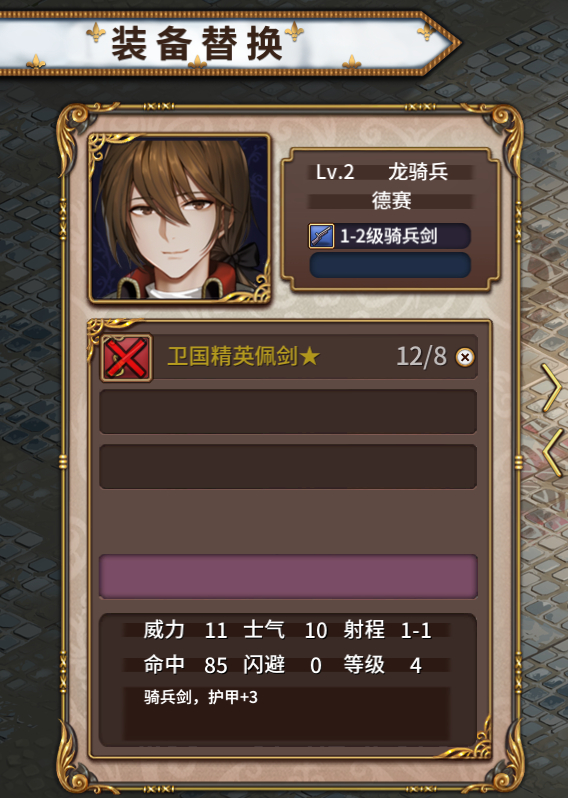Click the 骑兵剑，护甲+3 description text
Viewport: 568px width, 798px height.
point(201,697)
